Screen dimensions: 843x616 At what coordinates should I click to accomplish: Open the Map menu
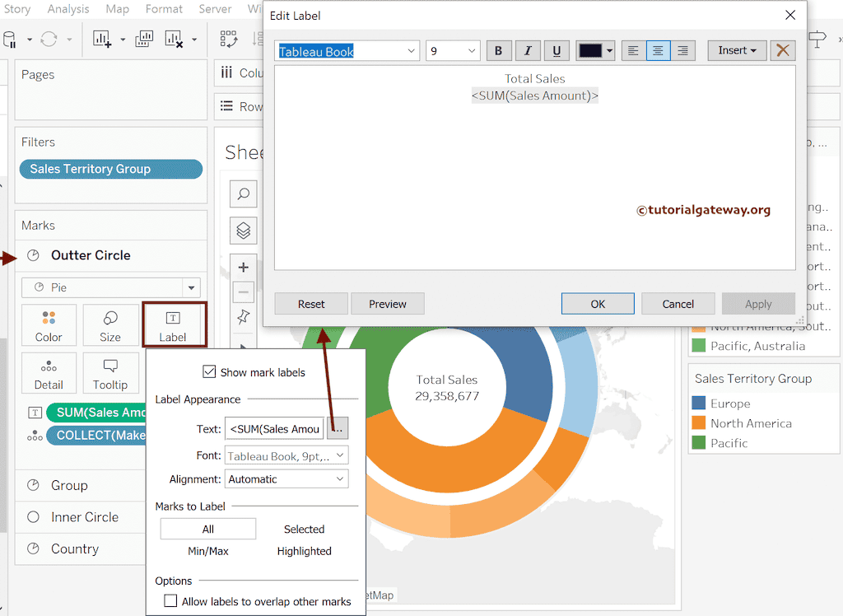(117, 9)
